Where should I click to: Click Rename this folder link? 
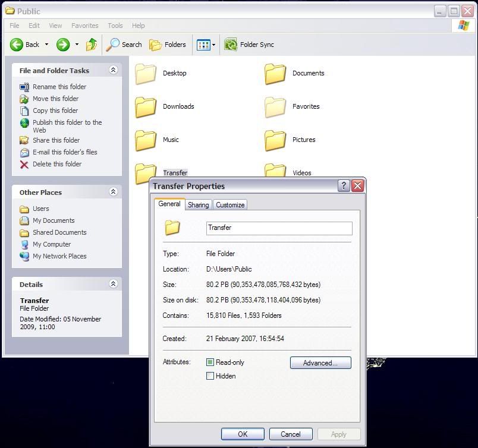[x=59, y=87]
